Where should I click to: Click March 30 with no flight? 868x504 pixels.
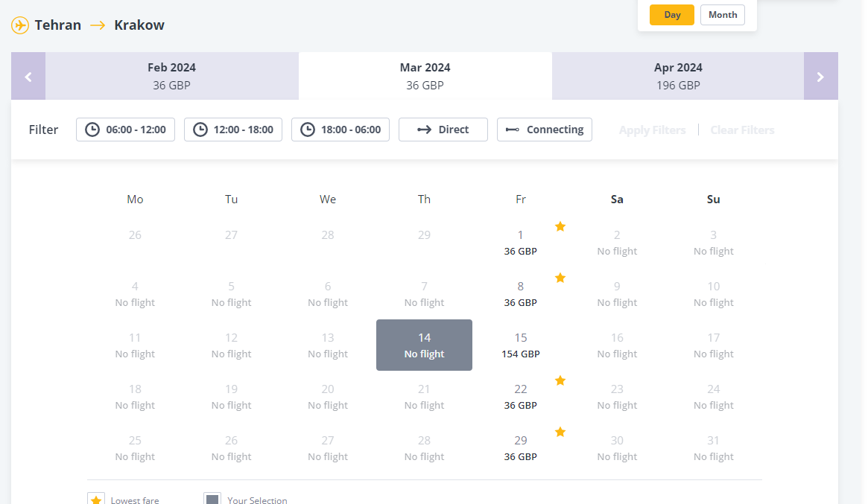pos(617,448)
